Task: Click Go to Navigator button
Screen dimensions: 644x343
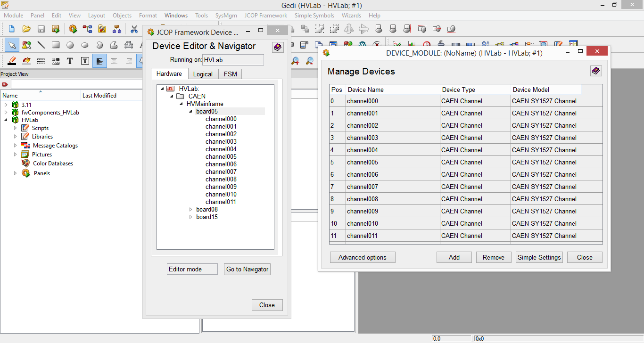Action: 247,269
